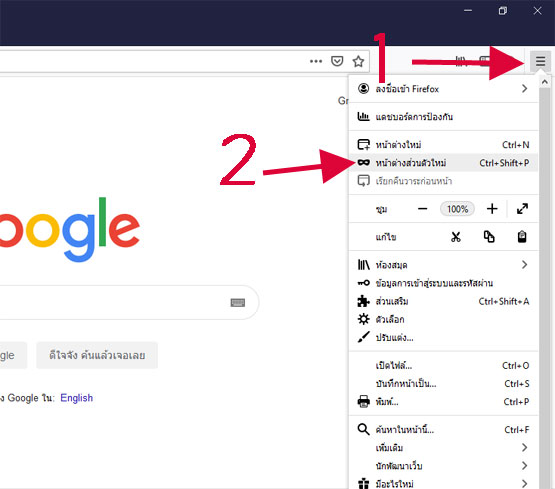Choose 'เรียกคืนวาระก่อนหน้า' restore session entry

pos(443,181)
